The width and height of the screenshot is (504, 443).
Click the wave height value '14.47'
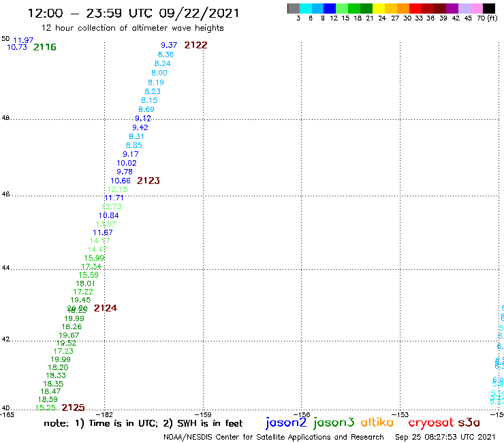click(x=97, y=249)
